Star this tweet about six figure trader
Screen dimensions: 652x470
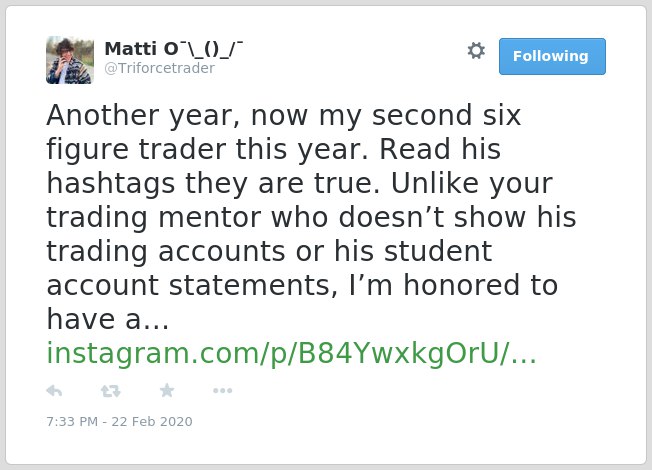point(167,390)
